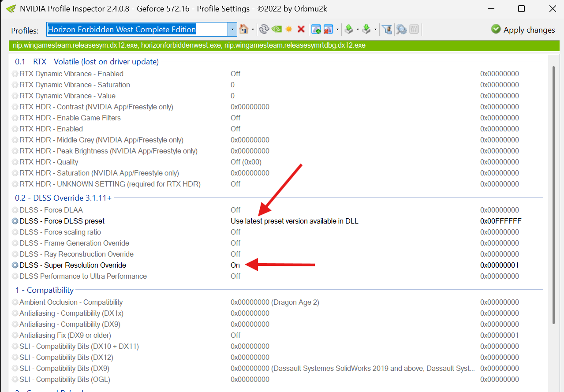Click the refresh profile settings icon
The width and height of the screenshot is (564, 392).
pos(264,30)
